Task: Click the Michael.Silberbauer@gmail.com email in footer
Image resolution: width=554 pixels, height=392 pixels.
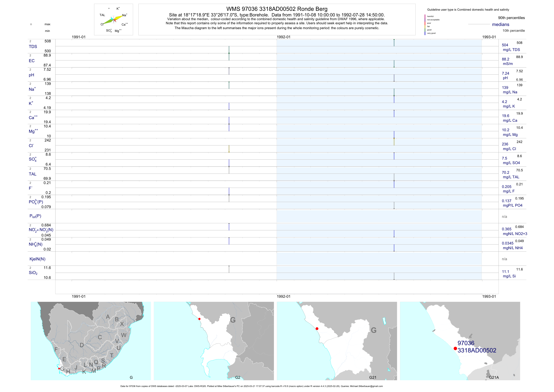Action: [366, 386]
